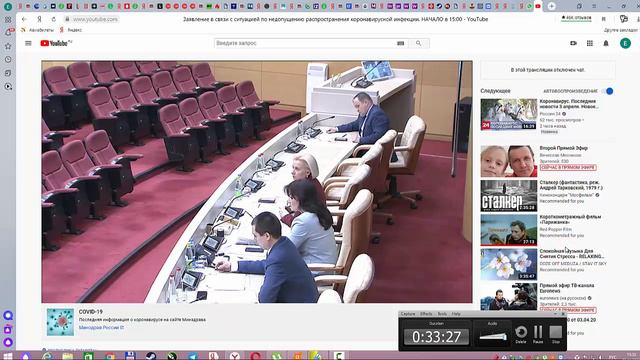
Task: Go back with the browser back arrow
Action: [x=24, y=19]
